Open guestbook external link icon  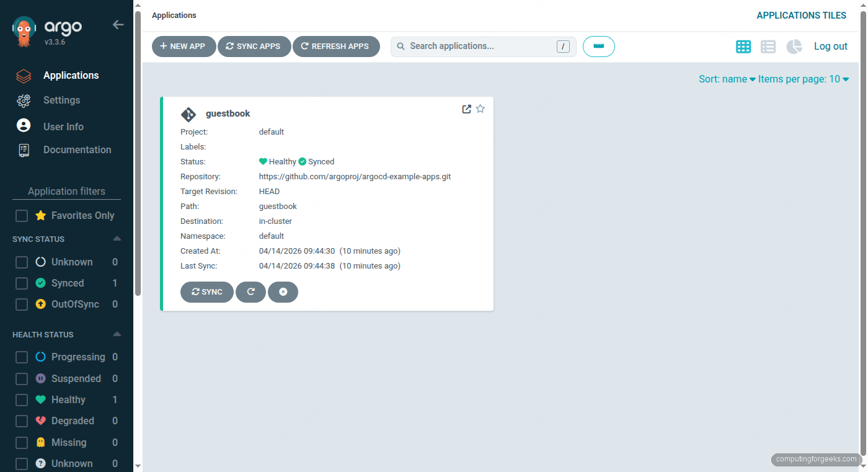point(467,109)
